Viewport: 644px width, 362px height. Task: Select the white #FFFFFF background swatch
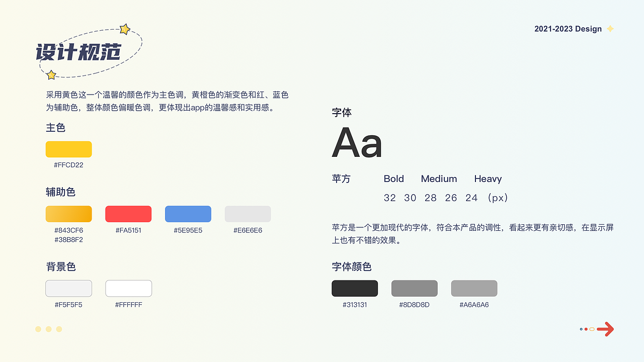(128, 288)
